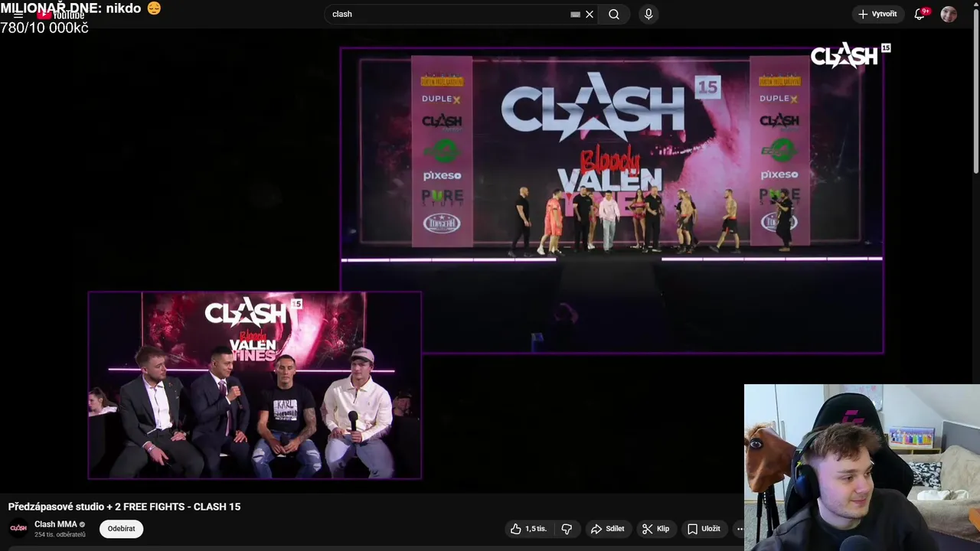This screenshot has width=980, height=551.
Task: Click the video title 'Předzápasové studio + 2 FREE FIGHTS'
Action: 124,507
